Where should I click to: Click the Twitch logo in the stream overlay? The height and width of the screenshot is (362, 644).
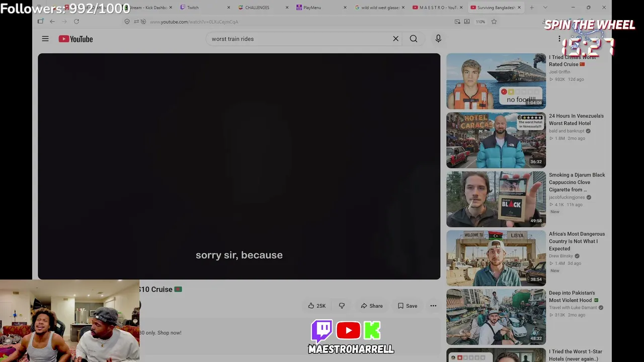pos(321,331)
